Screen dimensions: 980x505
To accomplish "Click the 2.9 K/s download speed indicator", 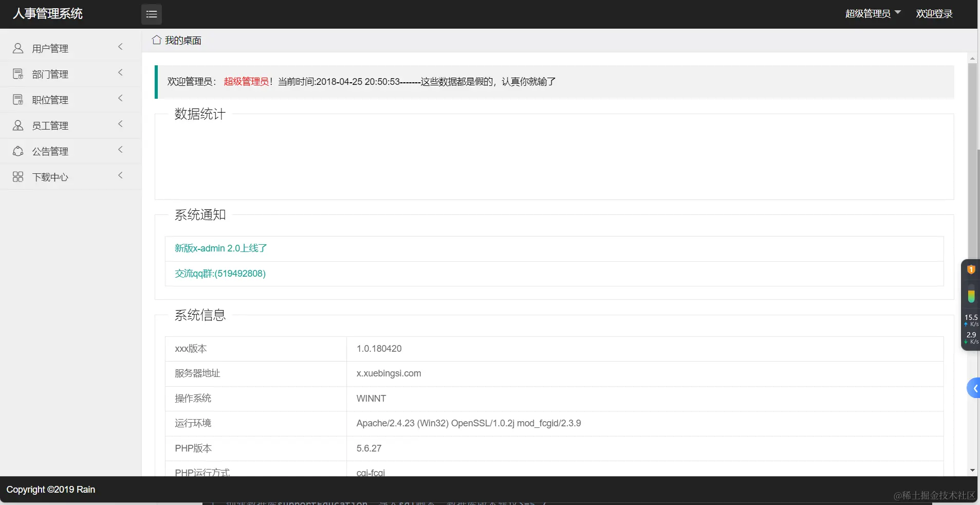I will click(971, 338).
